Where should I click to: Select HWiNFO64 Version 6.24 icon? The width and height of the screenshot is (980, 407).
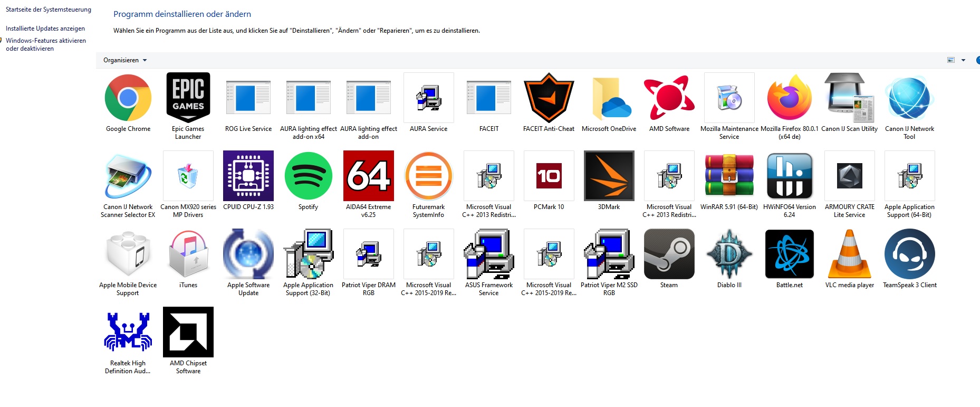[x=790, y=176]
